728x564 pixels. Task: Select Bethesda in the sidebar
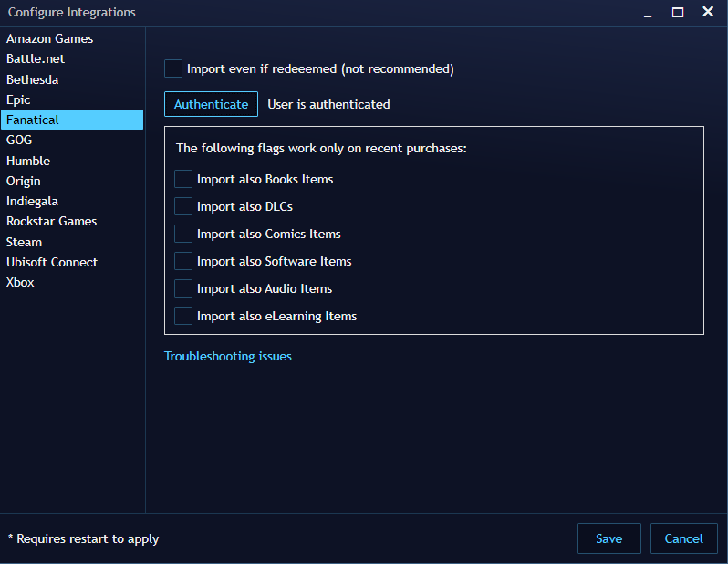72,79
